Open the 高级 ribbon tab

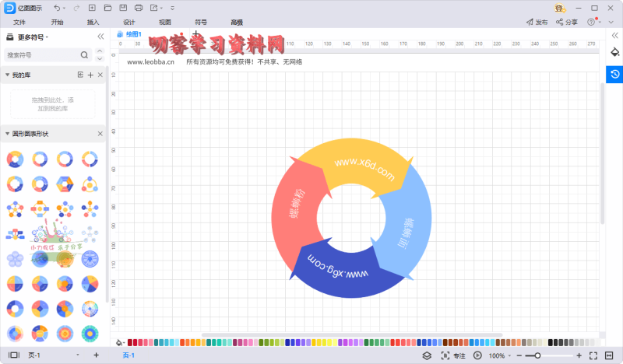[237, 23]
